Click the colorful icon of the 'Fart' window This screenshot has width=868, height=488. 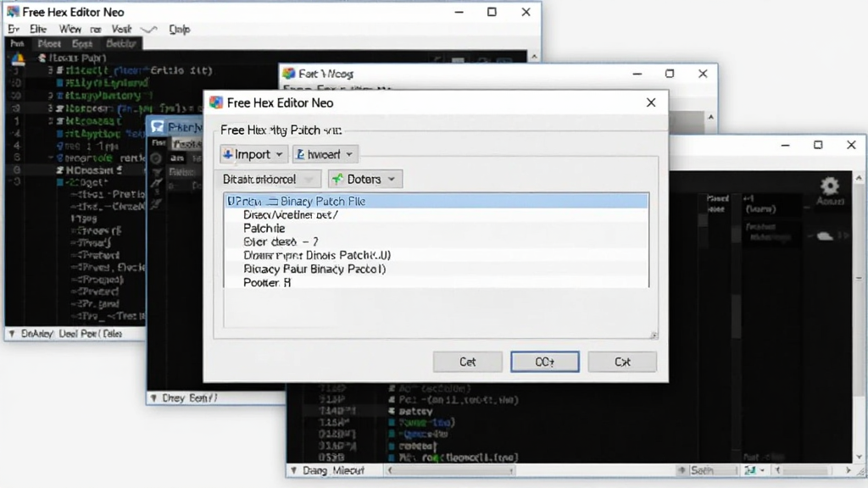pyautogui.click(x=288, y=73)
